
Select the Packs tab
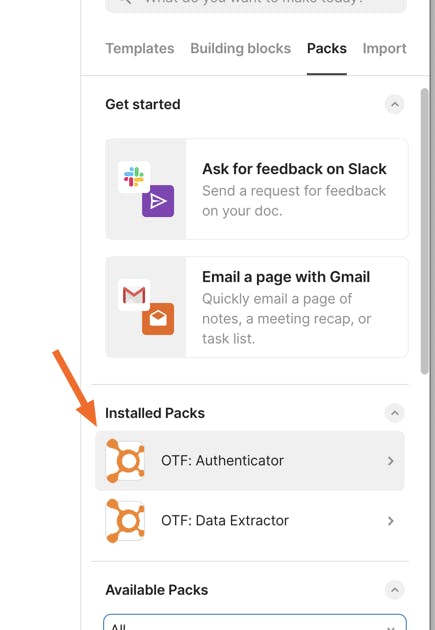(x=327, y=49)
